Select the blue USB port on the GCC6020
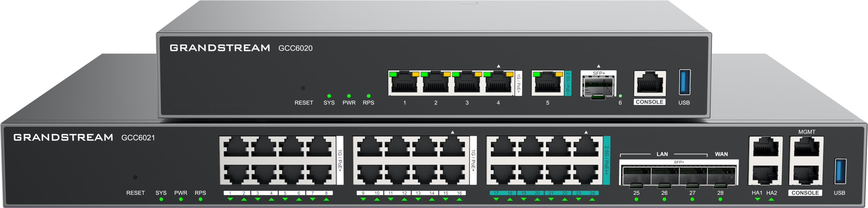Viewport: 868px width, 208px height. 684,82
